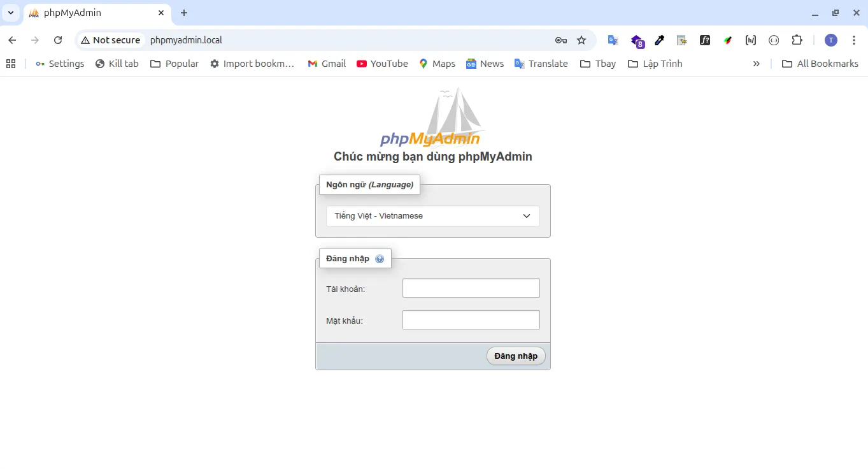Open the Extensions puzzle-piece menu
Screen dimensions: 868x469
coord(797,40)
